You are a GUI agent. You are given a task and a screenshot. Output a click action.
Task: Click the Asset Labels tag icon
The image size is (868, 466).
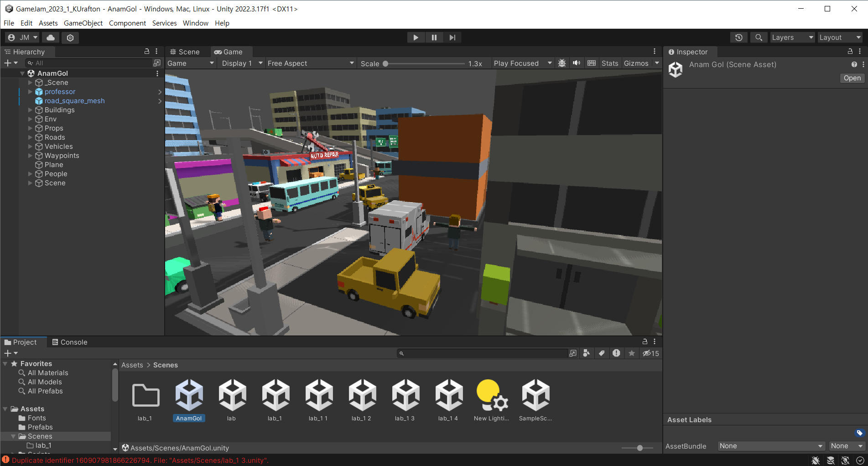coord(859,433)
